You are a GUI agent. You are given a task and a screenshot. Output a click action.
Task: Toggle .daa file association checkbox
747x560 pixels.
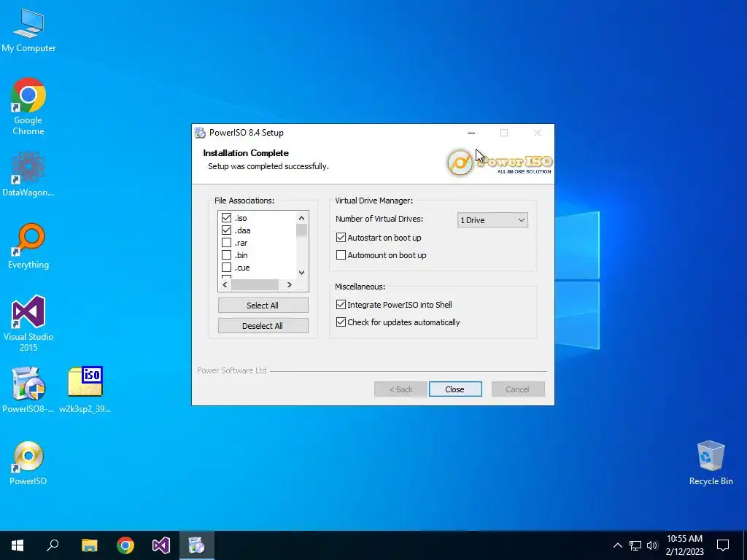click(x=226, y=230)
